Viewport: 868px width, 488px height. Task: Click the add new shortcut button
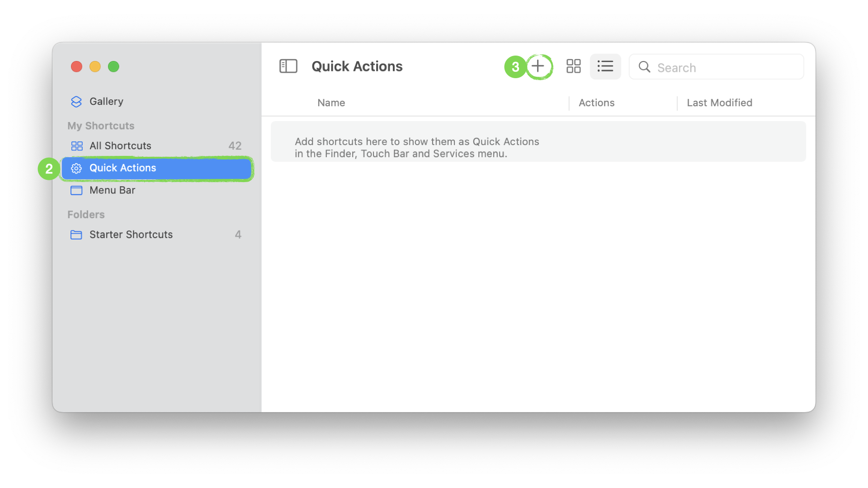[x=538, y=66]
